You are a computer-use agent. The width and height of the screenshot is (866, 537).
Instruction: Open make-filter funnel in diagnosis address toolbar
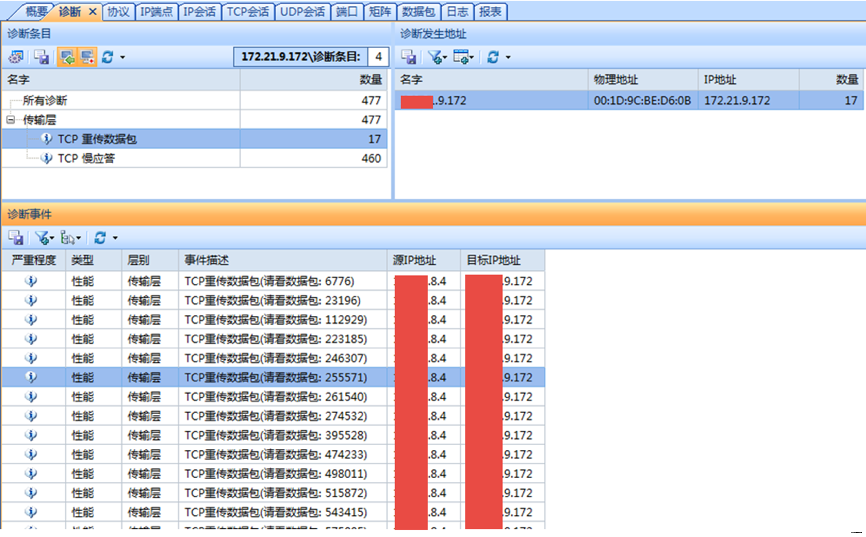tap(438, 57)
